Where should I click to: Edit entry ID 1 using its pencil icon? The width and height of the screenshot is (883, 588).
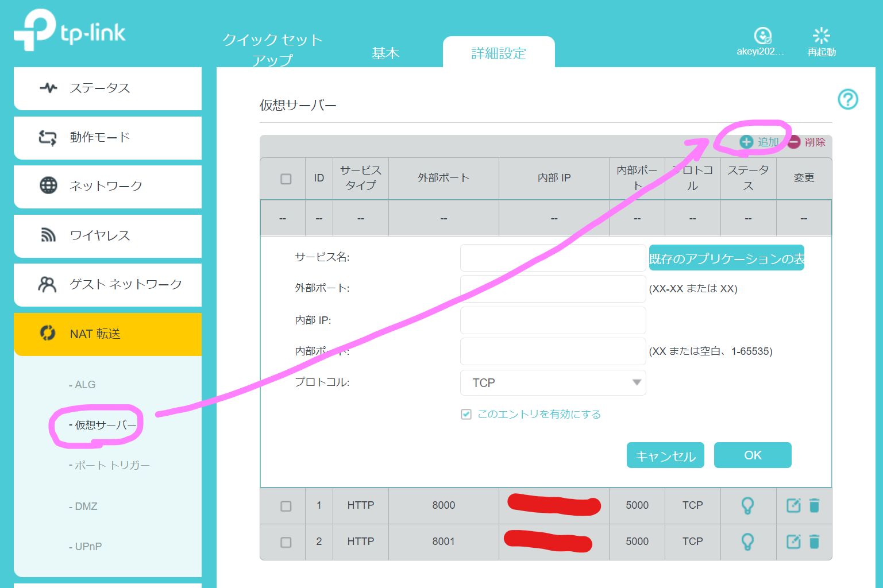793,506
